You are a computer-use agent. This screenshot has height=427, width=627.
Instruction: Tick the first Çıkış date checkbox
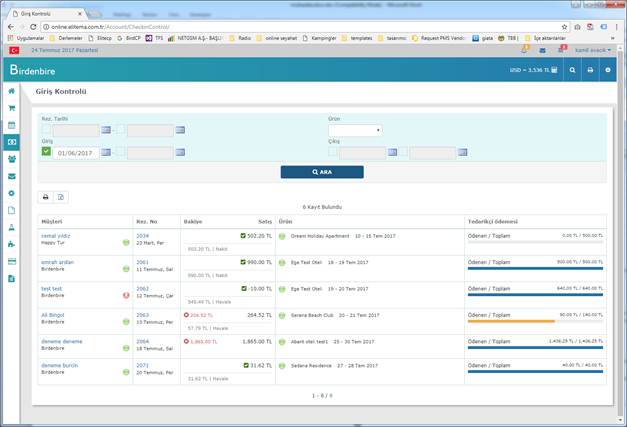click(x=334, y=153)
